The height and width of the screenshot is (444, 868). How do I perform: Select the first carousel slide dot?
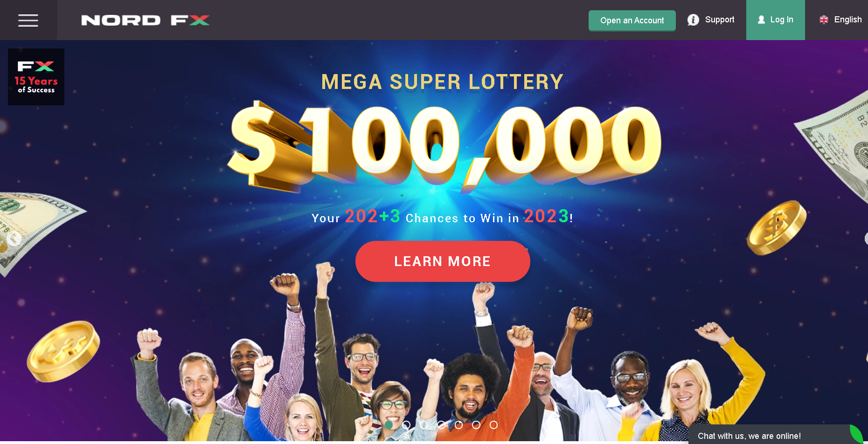pos(389,425)
